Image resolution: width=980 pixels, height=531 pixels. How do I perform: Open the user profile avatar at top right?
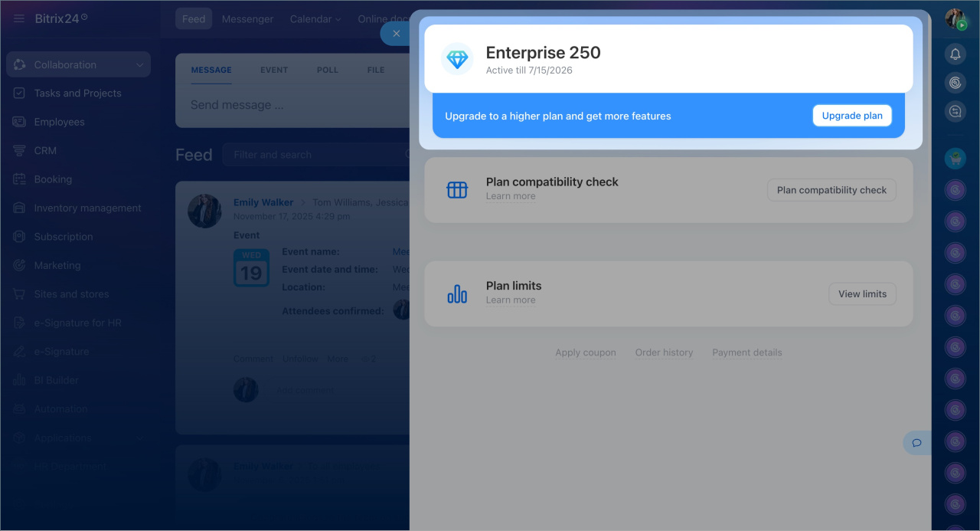(955, 19)
